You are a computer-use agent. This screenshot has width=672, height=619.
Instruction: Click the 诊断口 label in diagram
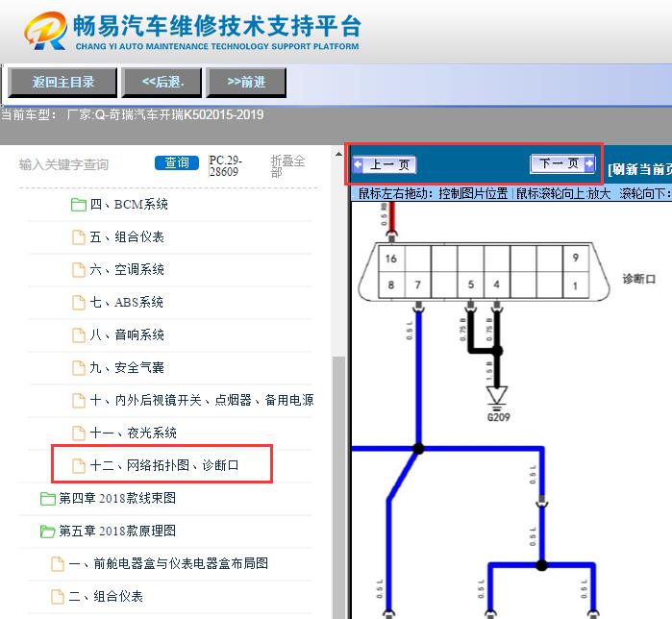[639, 280]
